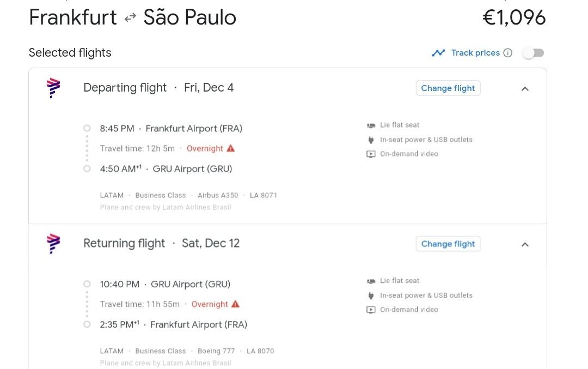
Task: Click the returning flight Overnight warning triangle
Action: pos(235,304)
